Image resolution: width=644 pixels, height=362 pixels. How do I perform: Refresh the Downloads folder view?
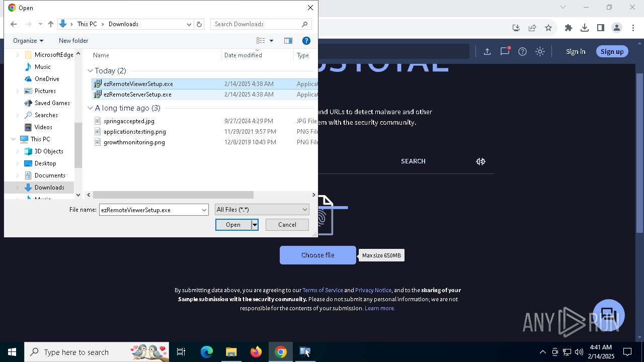199,24
